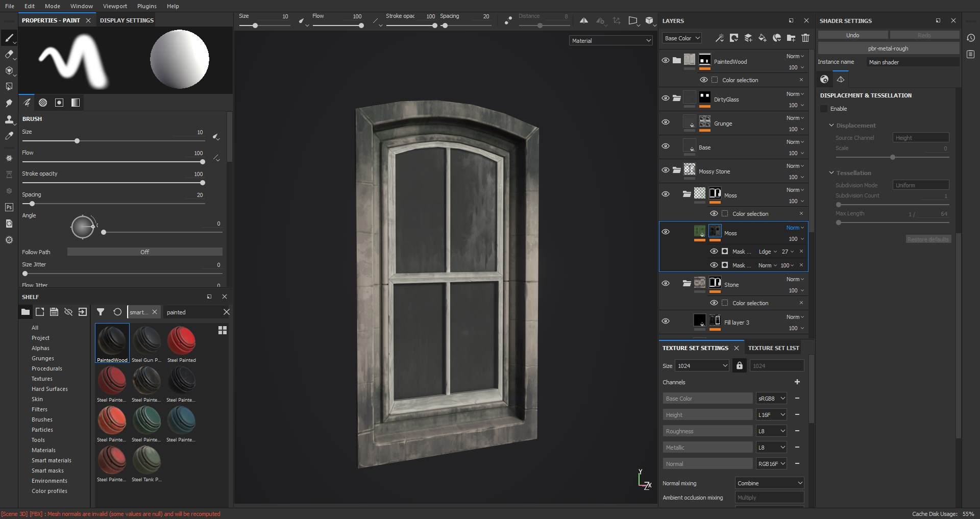
Task: Select the Eraser tool in left toolbar
Action: click(9, 55)
